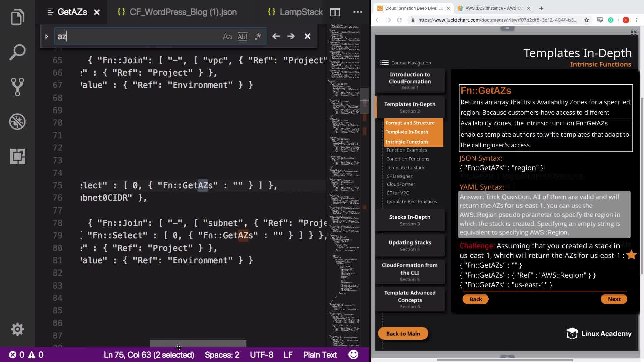Click the Manage gear icon

(17, 329)
